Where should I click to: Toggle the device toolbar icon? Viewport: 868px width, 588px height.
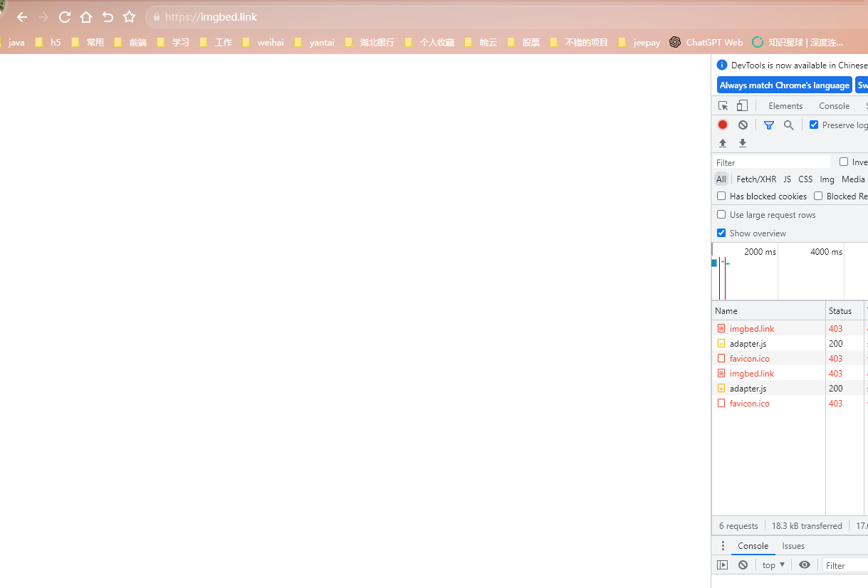[x=742, y=106]
